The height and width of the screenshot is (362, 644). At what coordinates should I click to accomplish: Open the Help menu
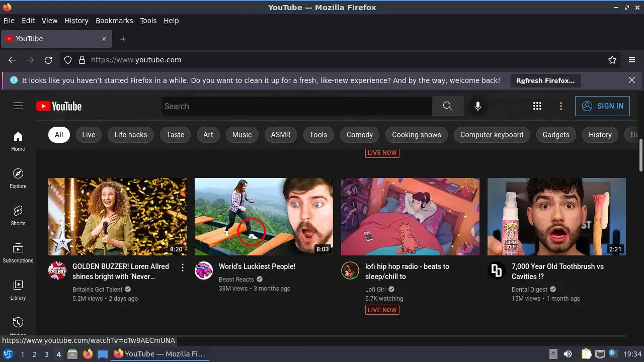(x=171, y=21)
